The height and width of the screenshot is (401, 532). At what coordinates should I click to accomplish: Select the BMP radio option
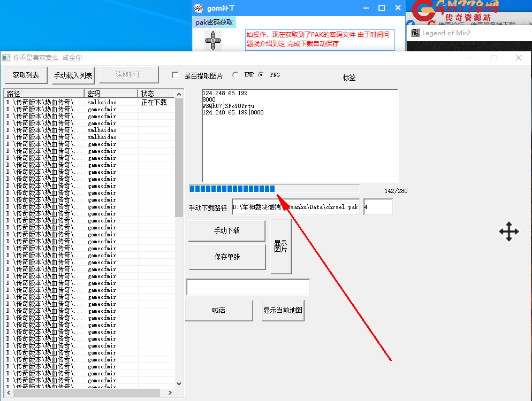(235, 75)
